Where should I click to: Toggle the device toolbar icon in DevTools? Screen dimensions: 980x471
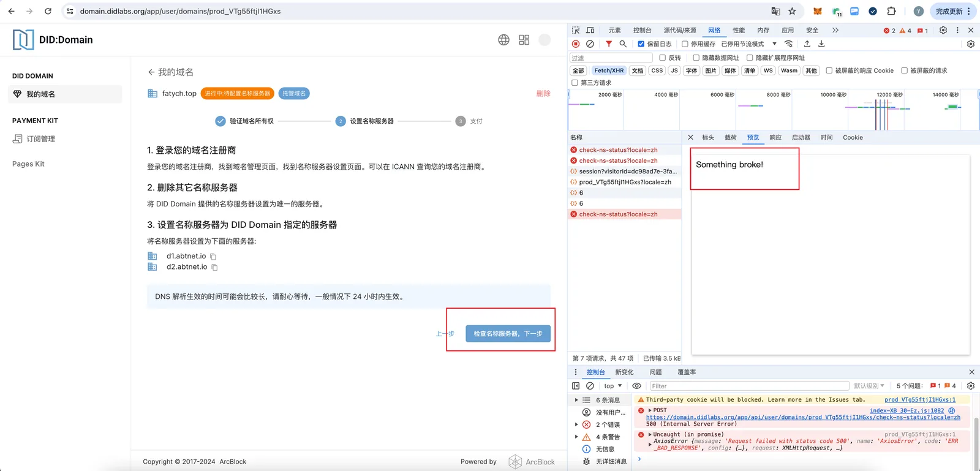pyautogui.click(x=590, y=30)
